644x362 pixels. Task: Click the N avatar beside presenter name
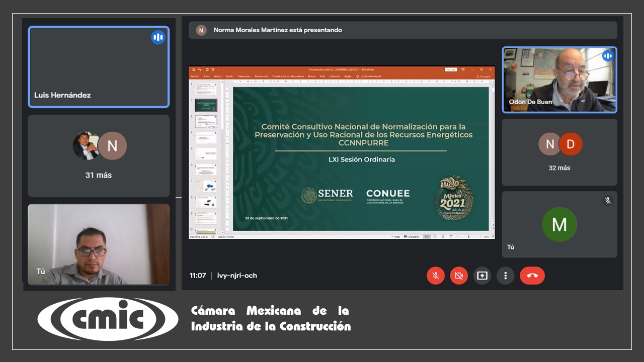click(201, 30)
